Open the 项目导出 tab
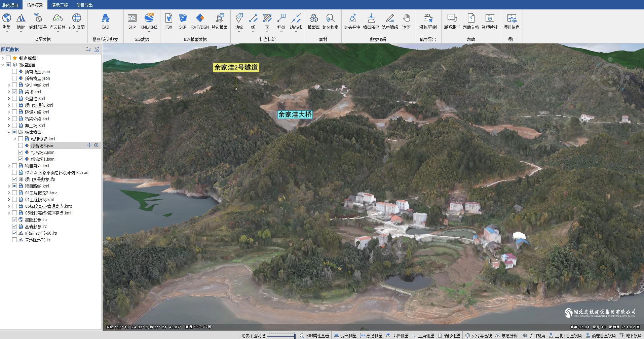Screen dimensions: 644x339 click(x=84, y=5)
